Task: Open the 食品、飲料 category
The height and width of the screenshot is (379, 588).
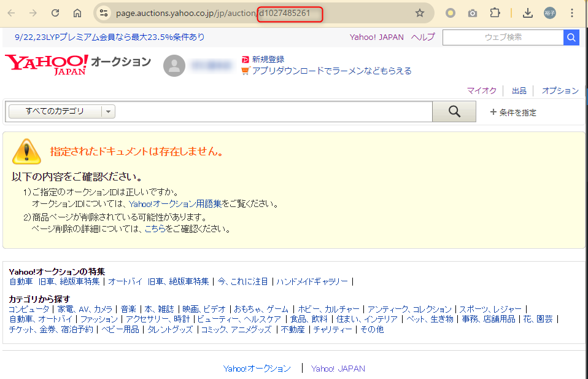Action: (309, 319)
